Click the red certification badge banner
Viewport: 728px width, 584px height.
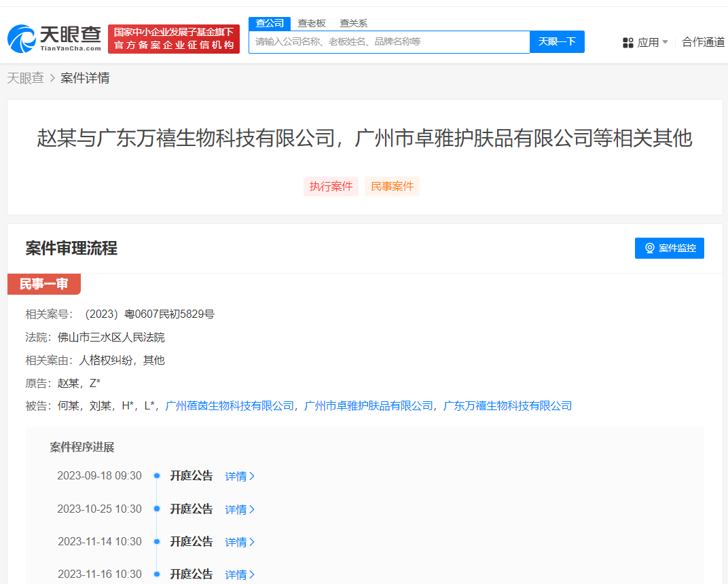173,39
